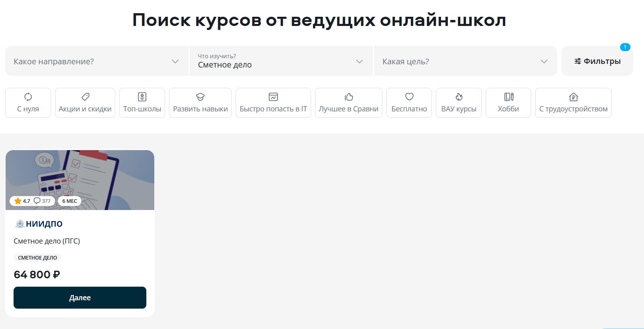Viewport: 644px width, 329px height.
Task: Open the 'Что изучить?' Сметное дело dropdown
Action: pyautogui.click(x=281, y=61)
